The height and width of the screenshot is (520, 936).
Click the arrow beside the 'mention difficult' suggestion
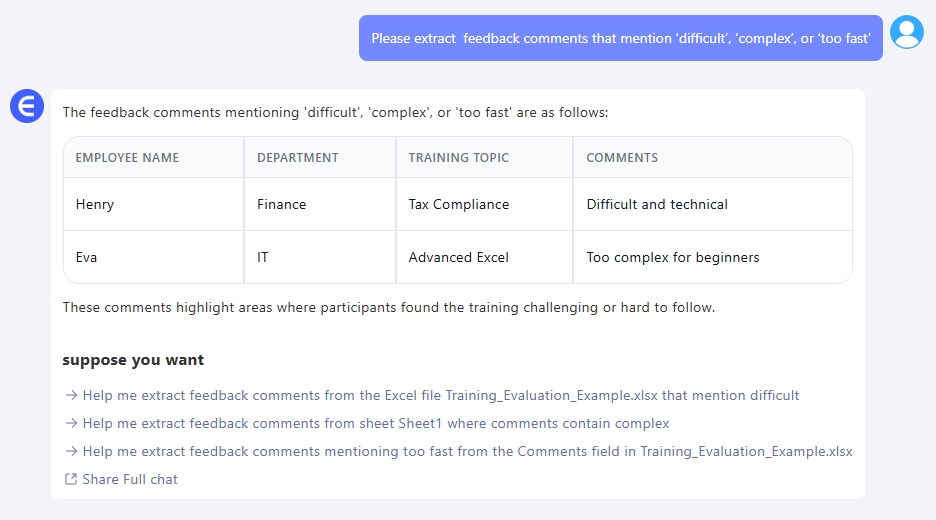tap(71, 396)
